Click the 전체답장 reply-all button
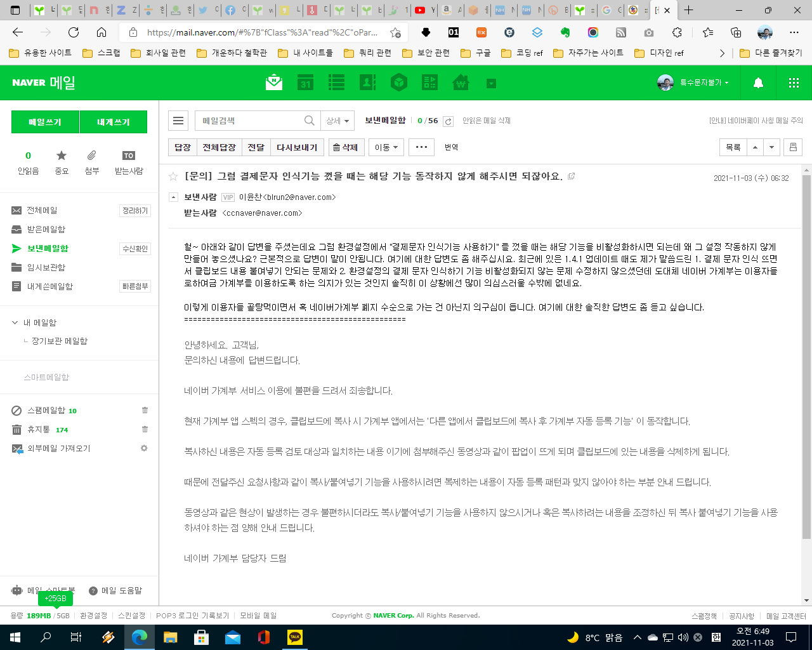The image size is (812, 650). tap(219, 147)
